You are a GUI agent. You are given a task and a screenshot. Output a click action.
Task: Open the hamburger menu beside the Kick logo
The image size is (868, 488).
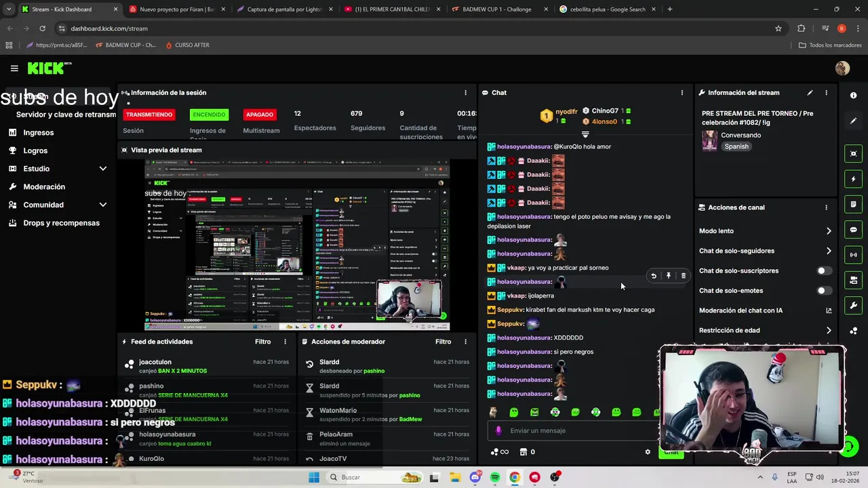[x=14, y=68]
